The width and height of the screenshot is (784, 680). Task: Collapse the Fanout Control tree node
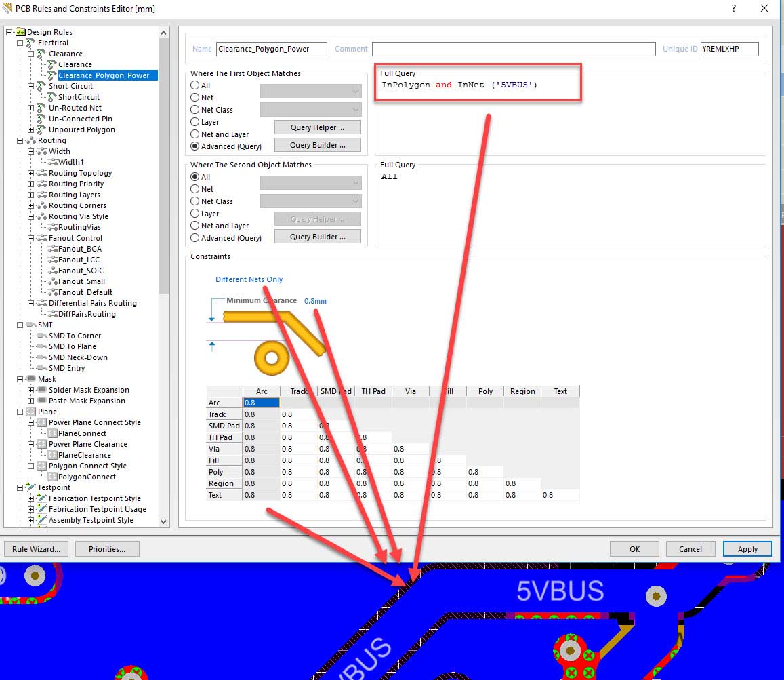30,238
